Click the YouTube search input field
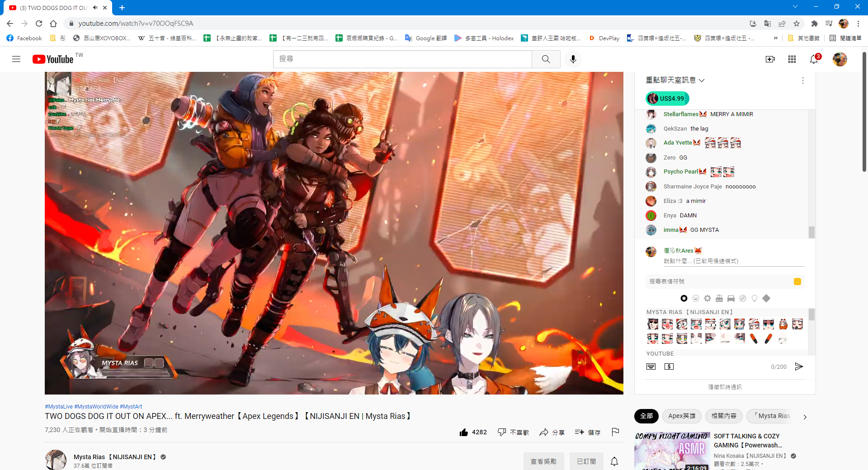 click(x=402, y=59)
